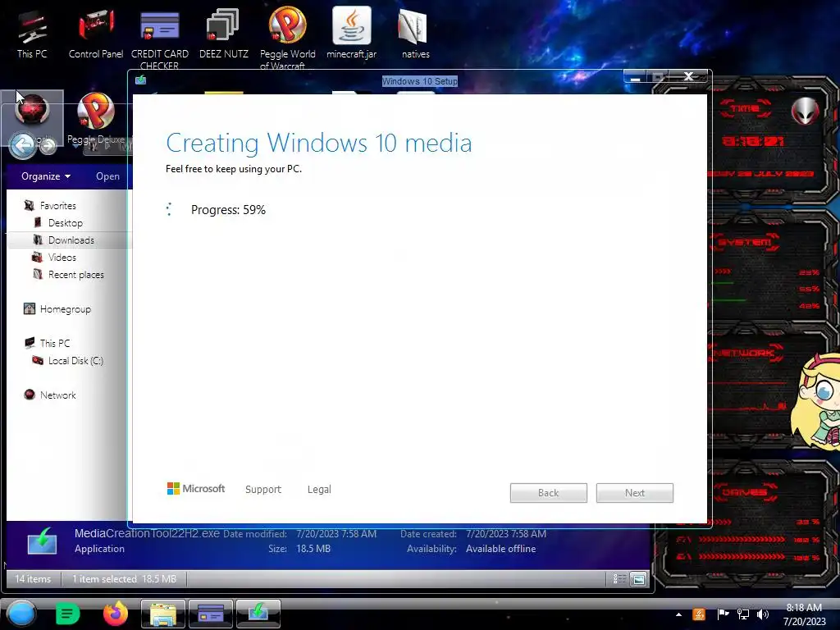Select This PC in navigation pane

(55, 344)
